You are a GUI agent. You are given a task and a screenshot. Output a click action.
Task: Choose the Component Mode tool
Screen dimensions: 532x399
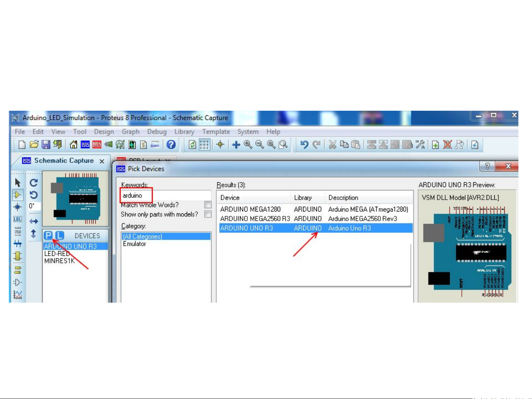17,195
